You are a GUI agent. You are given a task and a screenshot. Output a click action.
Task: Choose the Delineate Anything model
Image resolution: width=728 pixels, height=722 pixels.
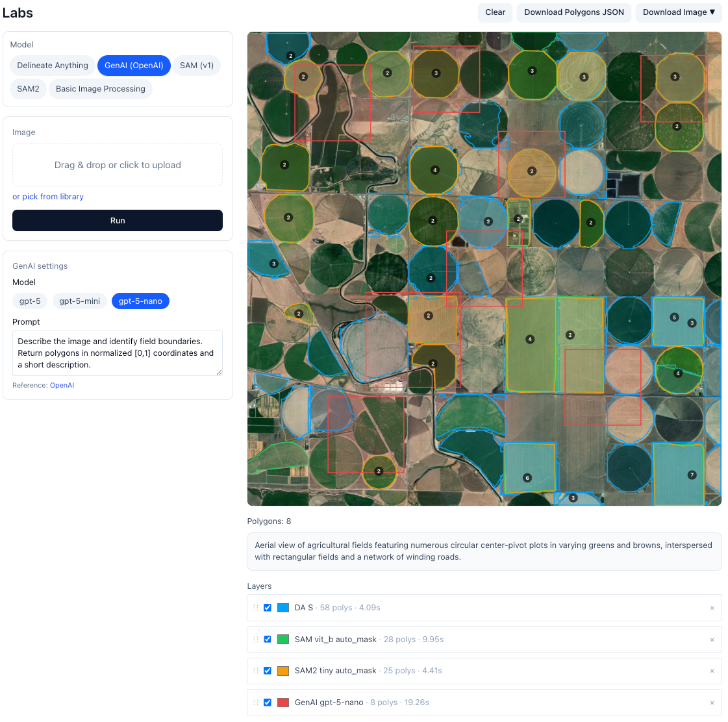tap(53, 66)
